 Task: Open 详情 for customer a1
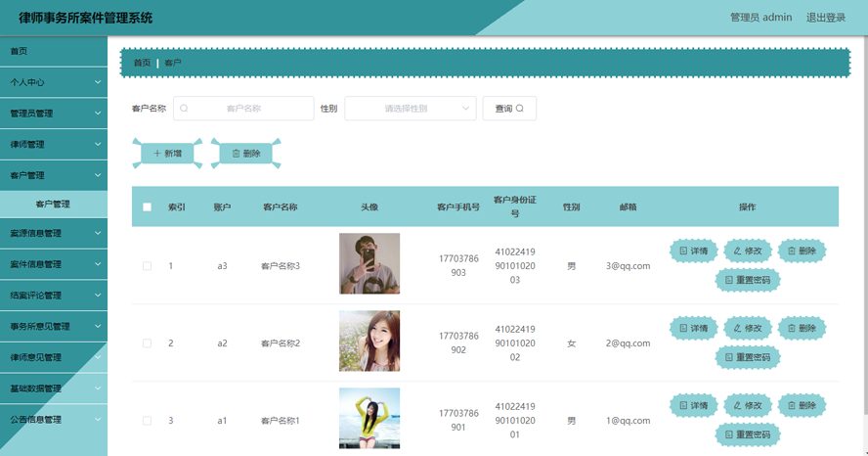(x=694, y=405)
